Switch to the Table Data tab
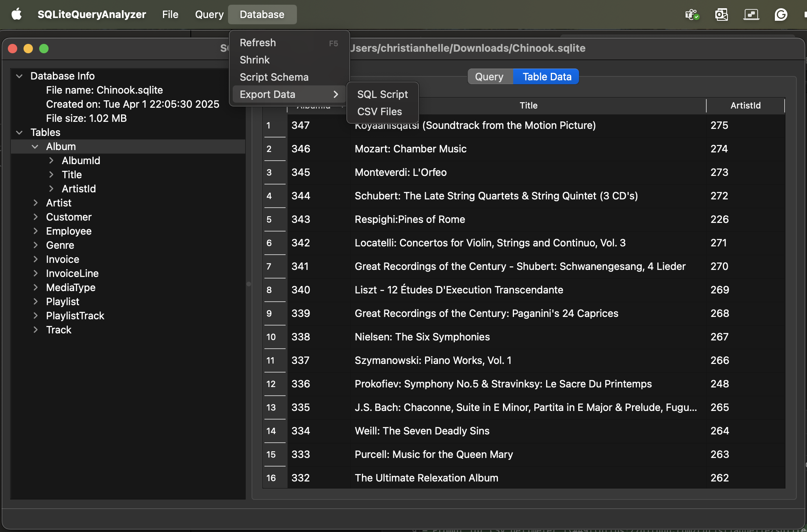Image resolution: width=807 pixels, height=532 pixels. point(546,77)
